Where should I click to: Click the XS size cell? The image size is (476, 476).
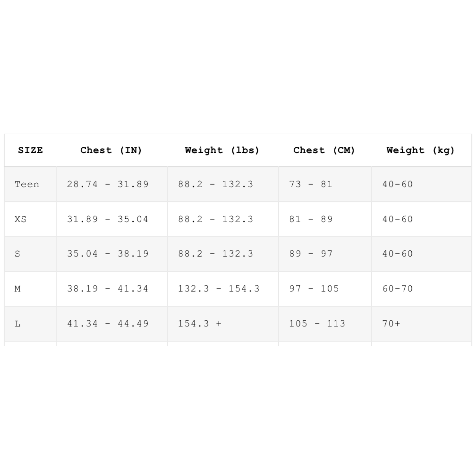[x=30, y=219]
